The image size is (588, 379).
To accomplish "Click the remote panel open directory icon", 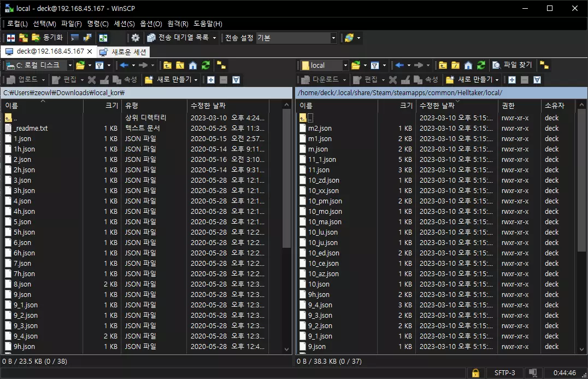I will pyautogui.click(x=356, y=66).
